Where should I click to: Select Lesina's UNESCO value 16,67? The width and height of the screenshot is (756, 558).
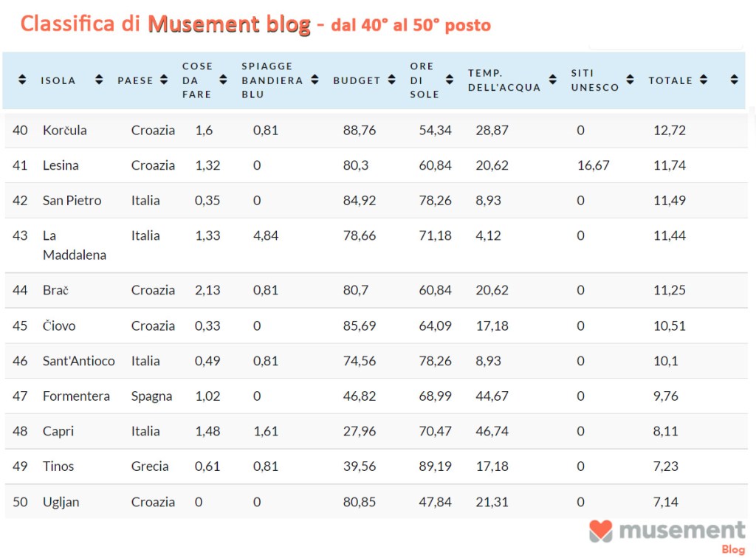(x=593, y=165)
